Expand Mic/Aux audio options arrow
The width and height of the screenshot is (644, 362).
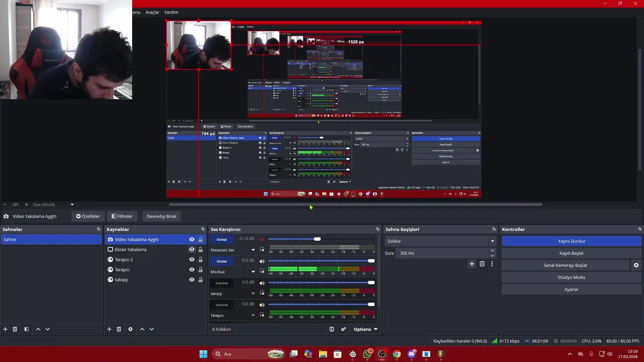[253, 271]
